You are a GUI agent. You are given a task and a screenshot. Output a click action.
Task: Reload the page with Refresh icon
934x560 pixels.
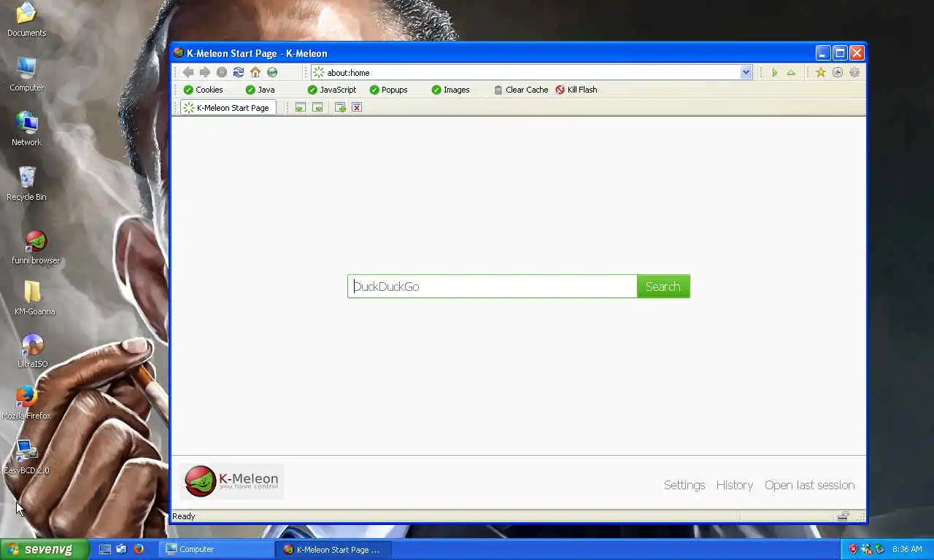pos(239,72)
